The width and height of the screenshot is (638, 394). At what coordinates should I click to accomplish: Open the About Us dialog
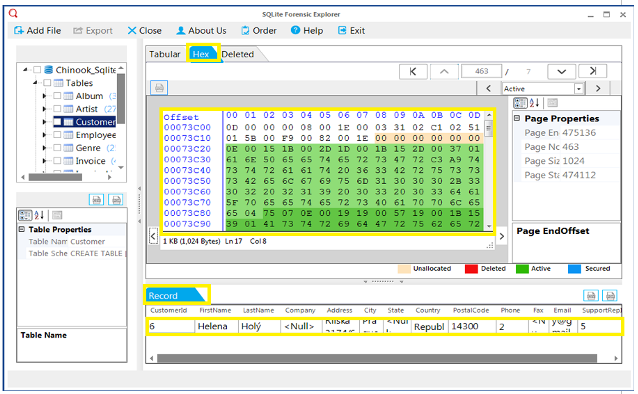pos(201,31)
